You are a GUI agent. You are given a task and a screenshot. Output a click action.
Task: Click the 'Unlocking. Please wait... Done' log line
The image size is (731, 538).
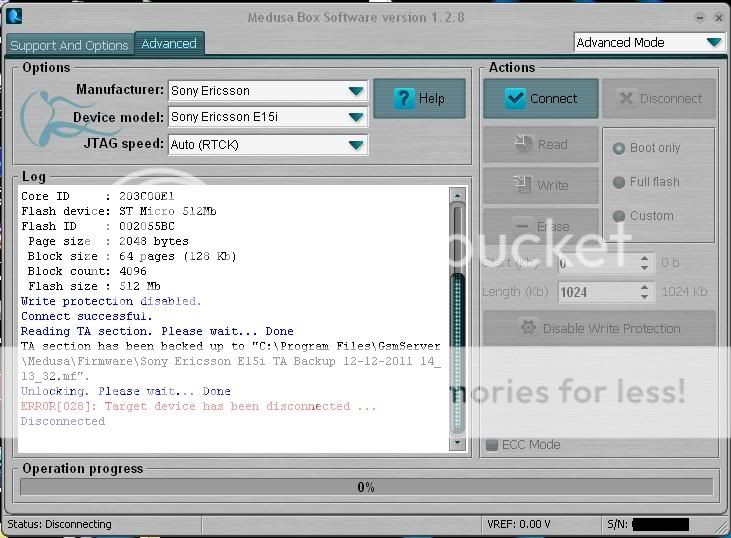pos(125,391)
